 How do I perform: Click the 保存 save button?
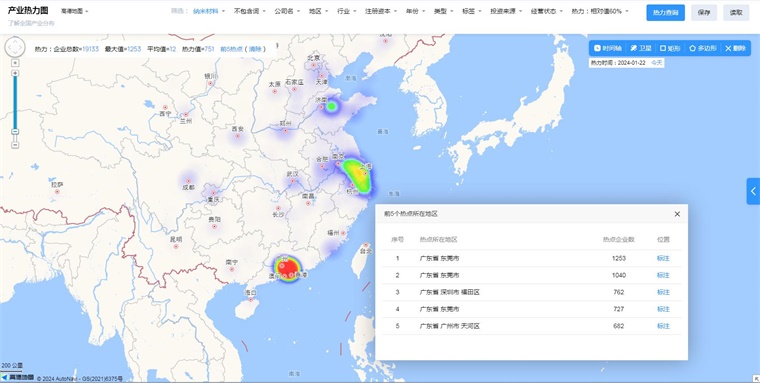click(x=704, y=13)
